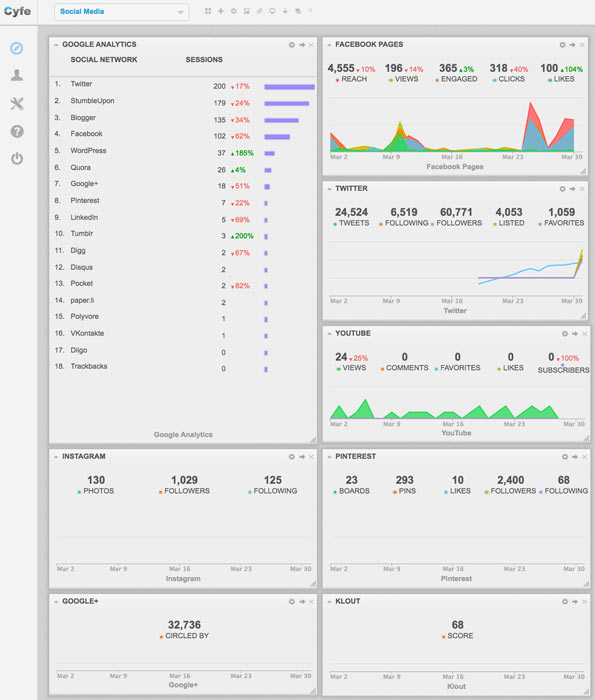This screenshot has width=595, height=700.
Task: Open the Social Media dashboard dropdown
Action: point(121,12)
